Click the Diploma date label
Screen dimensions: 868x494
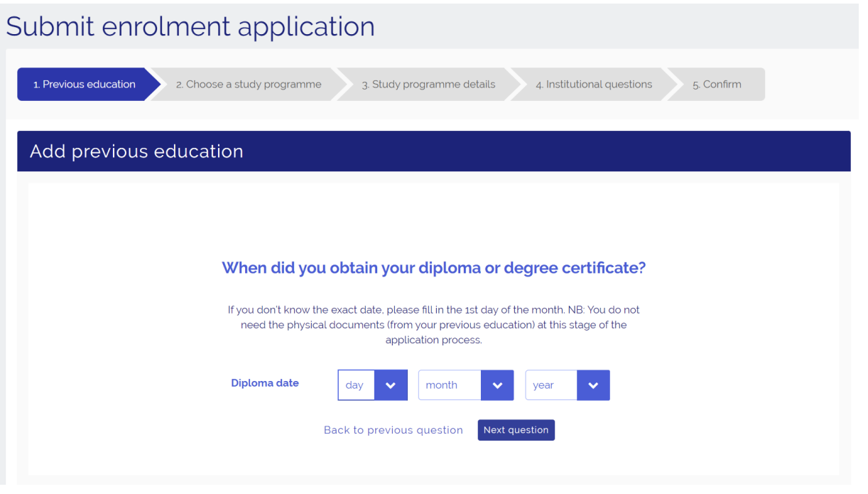[x=265, y=383]
